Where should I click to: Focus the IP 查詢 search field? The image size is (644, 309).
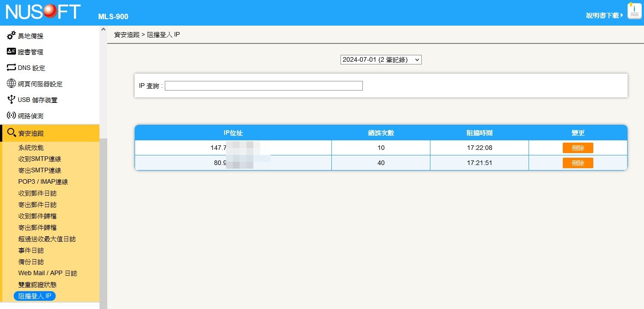[x=263, y=86]
